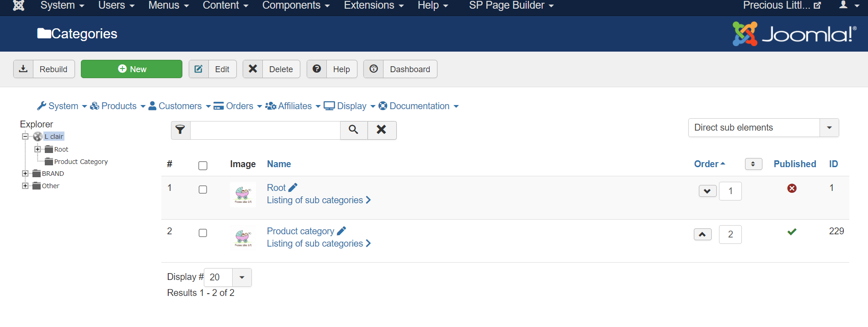This screenshot has height=327, width=868.
Task: Open the Products menu
Action: pyautogui.click(x=118, y=106)
